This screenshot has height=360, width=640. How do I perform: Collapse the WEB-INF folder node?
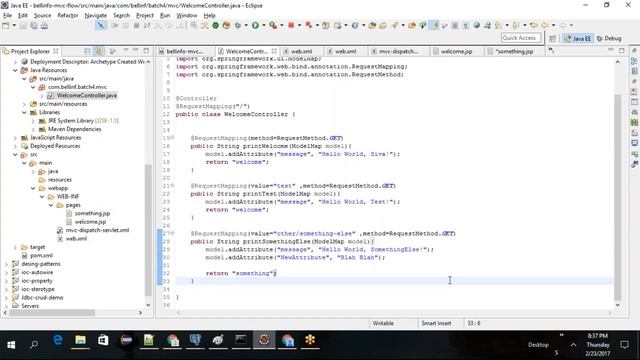pyautogui.click(x=42, y=197)
